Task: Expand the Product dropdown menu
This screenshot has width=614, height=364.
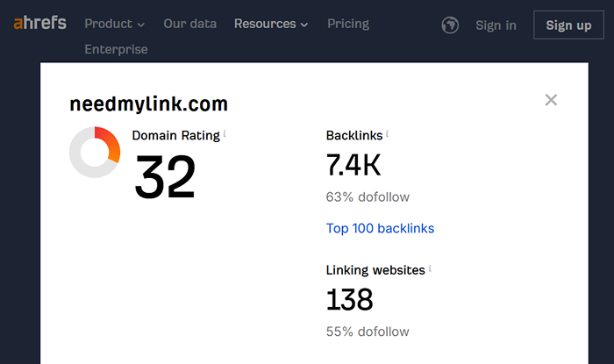Action: click(x=115, y=24)
